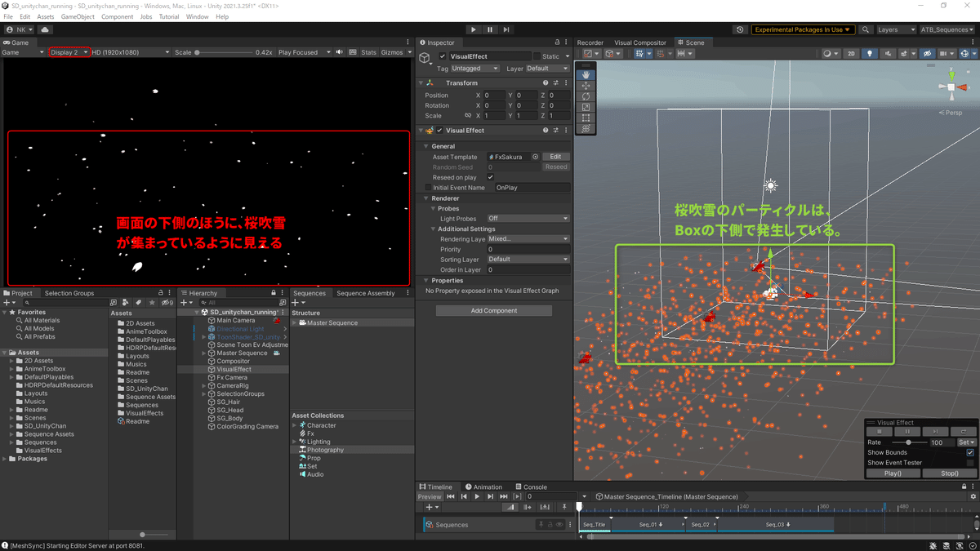Open the Display 2 dropdown in Game view
This screenshot has width=980, height=551.
(69, 52)
